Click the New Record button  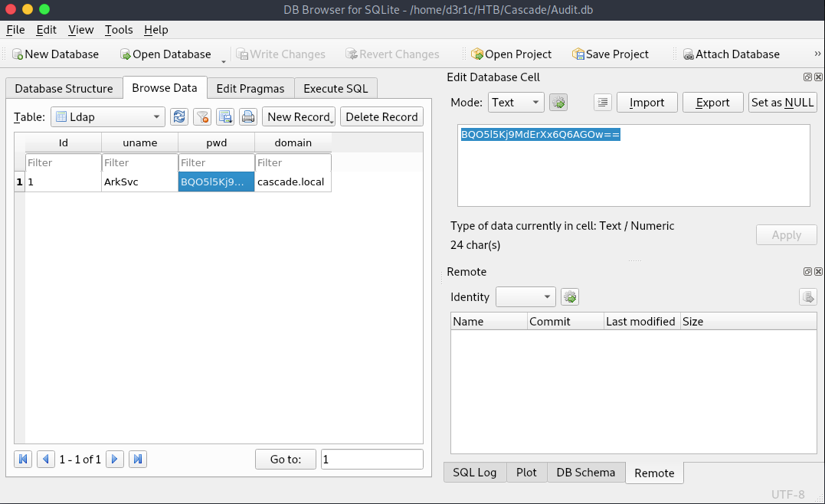click(x=298, y=116)
